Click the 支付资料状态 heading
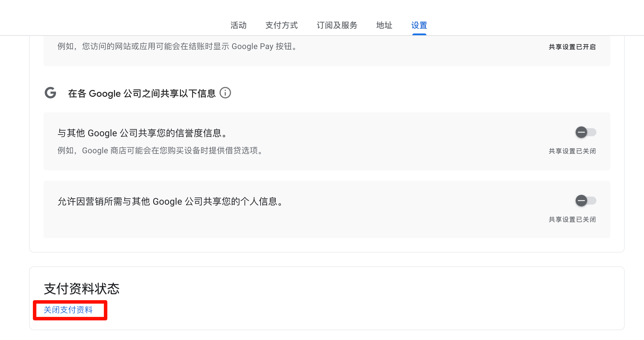The height and width of the screenshot is (340, 644). click(x=82, y=289)
